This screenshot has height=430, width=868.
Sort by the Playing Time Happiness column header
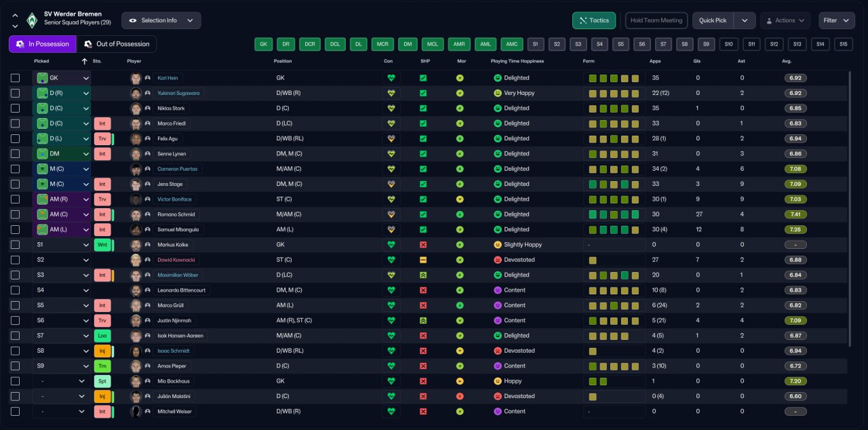point(517,61)
